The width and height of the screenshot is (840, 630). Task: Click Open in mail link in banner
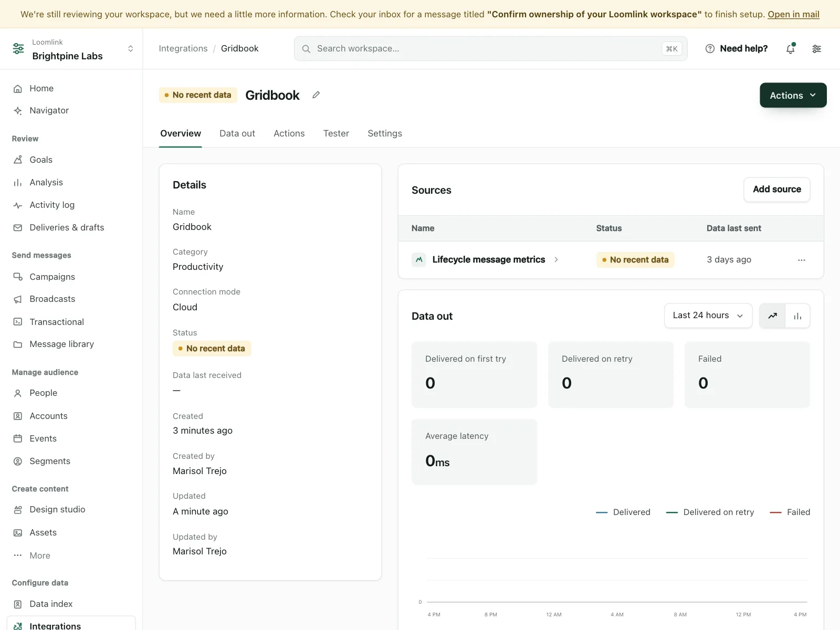793,15
